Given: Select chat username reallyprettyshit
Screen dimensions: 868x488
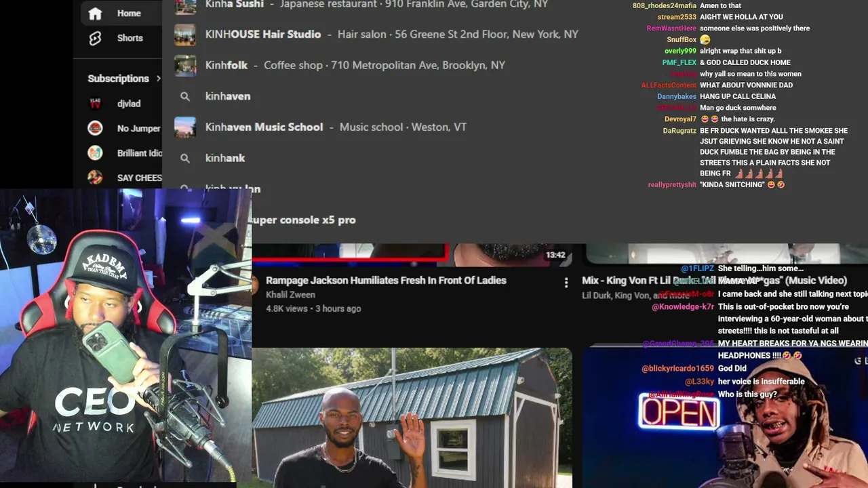Looking at the screenshot, I should tap(672, 185).
